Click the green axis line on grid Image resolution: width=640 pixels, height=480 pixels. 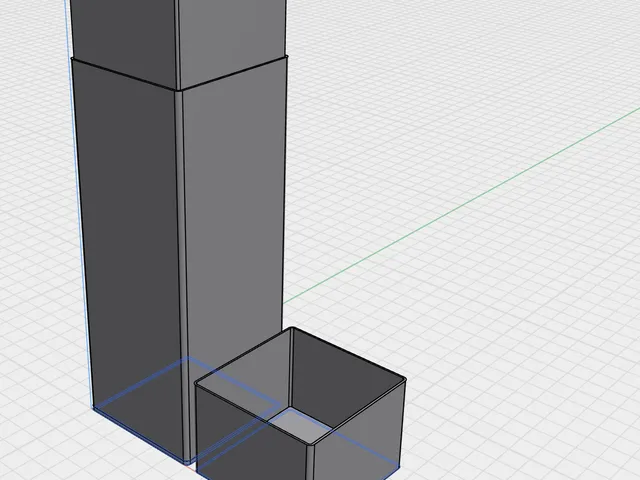tap(461, 207)
